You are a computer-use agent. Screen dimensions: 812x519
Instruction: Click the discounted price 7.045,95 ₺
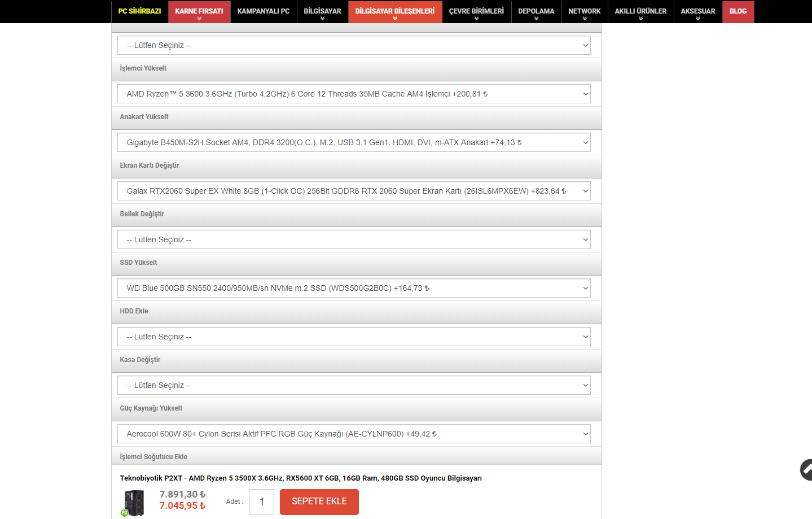tap(182, 506)
